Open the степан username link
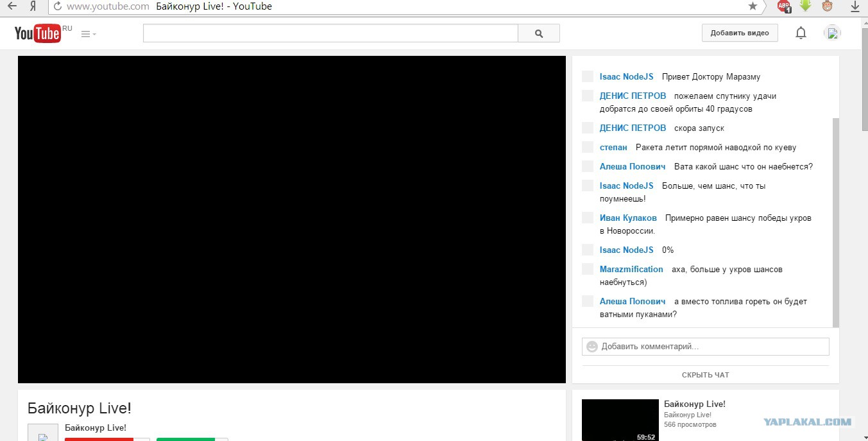Image resolution: width=868 pixels, height=441 pixels. tap(613, 147)
